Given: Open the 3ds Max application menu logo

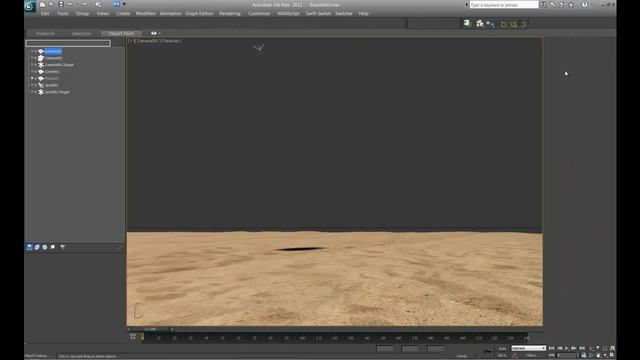Looking at the screenshot, I should tap(30, 6).
